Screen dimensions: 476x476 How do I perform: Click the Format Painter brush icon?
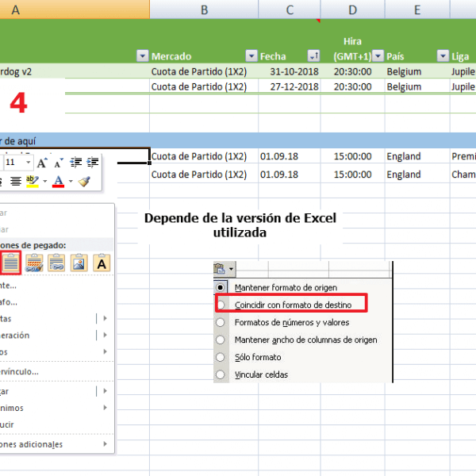tap(84, 181)
